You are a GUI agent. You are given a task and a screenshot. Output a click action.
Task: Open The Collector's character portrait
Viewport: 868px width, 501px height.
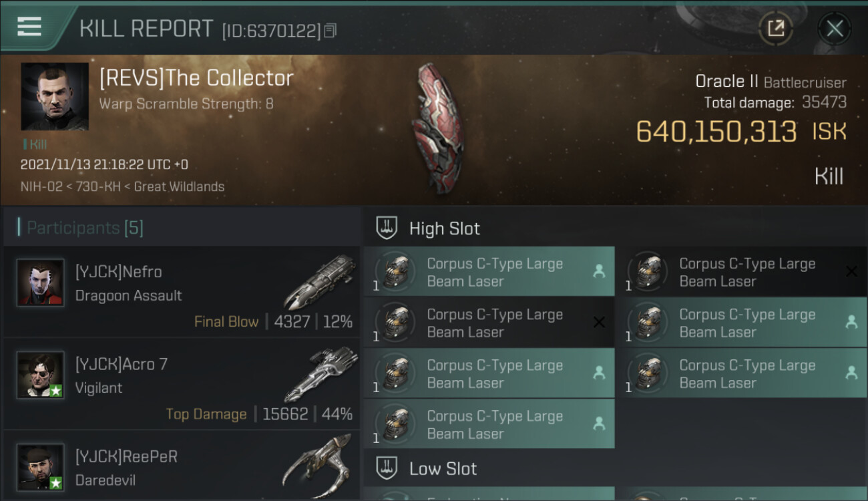tap(55, 96)
